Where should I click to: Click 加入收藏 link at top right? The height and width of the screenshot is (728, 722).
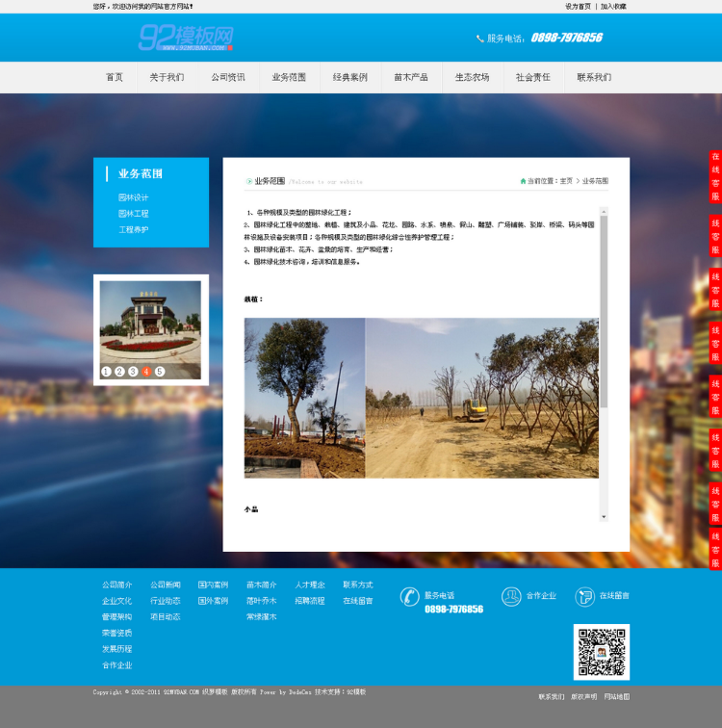coord(613,7)
